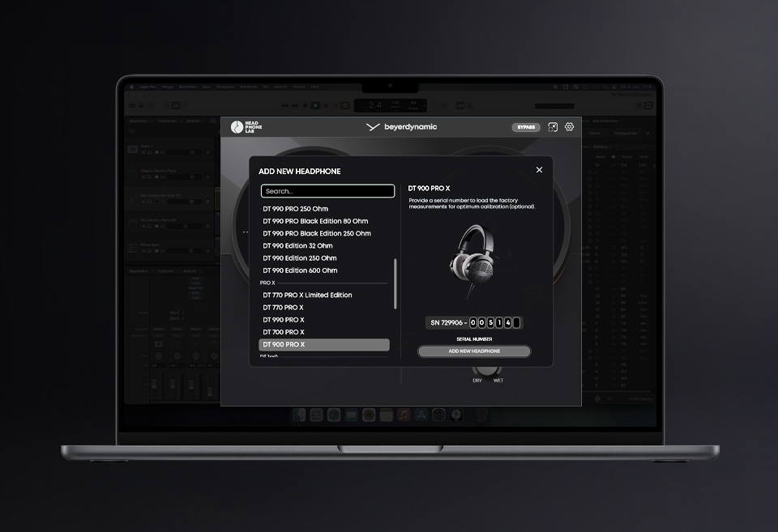Click the Stop icon in the transport
778x532 pixels.
coord(305,105)
